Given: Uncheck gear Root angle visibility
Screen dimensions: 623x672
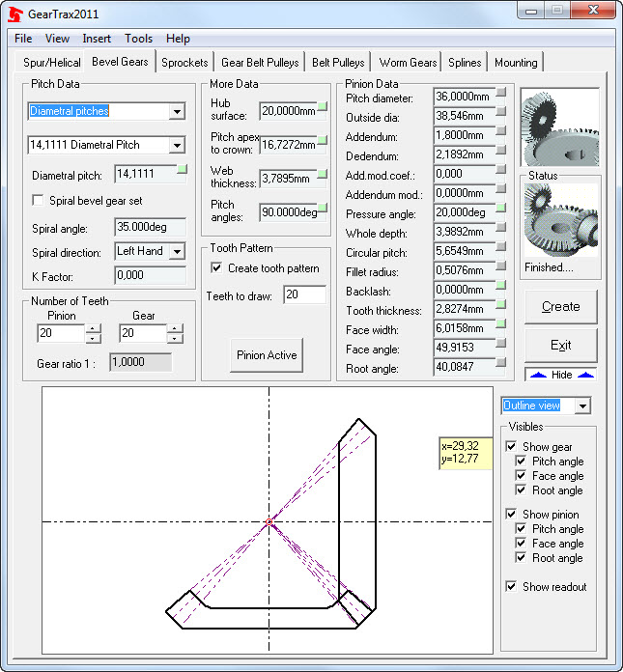Looking at the screenshot, I should pos(521,490).
